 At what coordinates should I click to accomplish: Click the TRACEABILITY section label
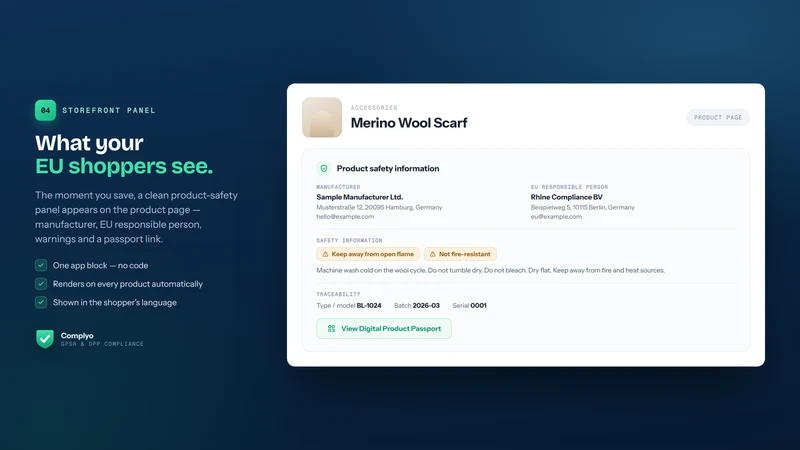point(338,294)
